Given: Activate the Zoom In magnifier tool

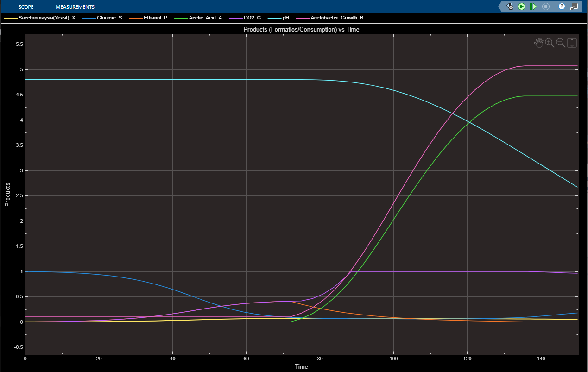Looking at the screenshot, I should tap(550, 43).
